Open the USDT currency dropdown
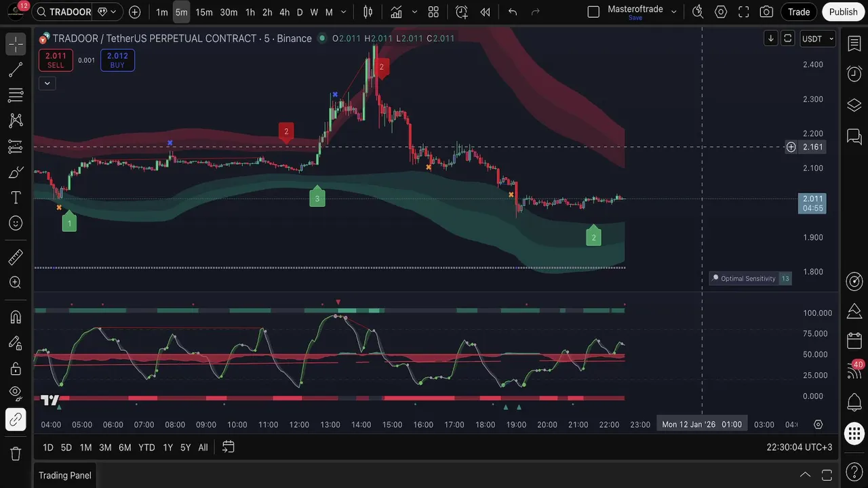 point(818,39)
